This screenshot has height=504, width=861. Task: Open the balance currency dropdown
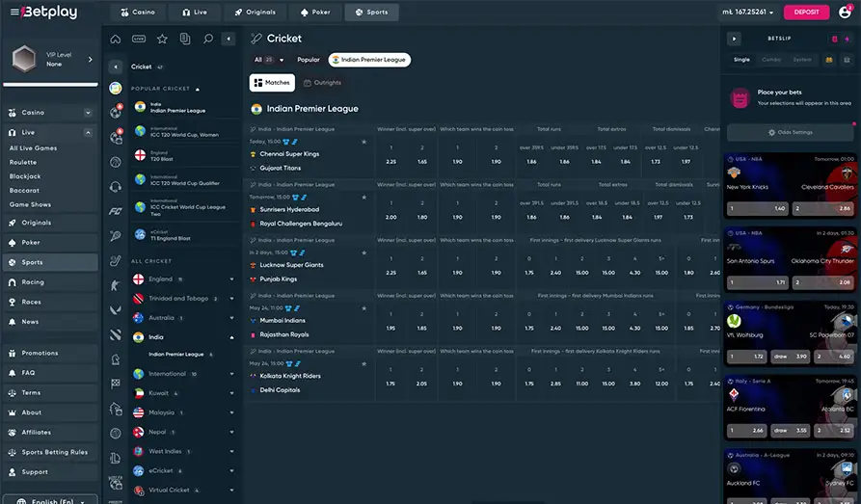(748, 13)
